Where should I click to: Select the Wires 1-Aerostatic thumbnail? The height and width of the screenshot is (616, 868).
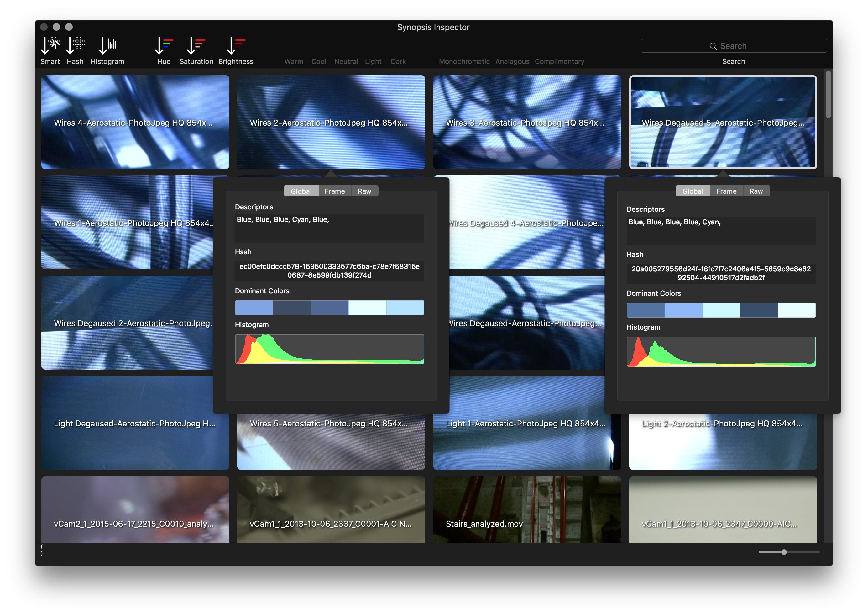127,223
